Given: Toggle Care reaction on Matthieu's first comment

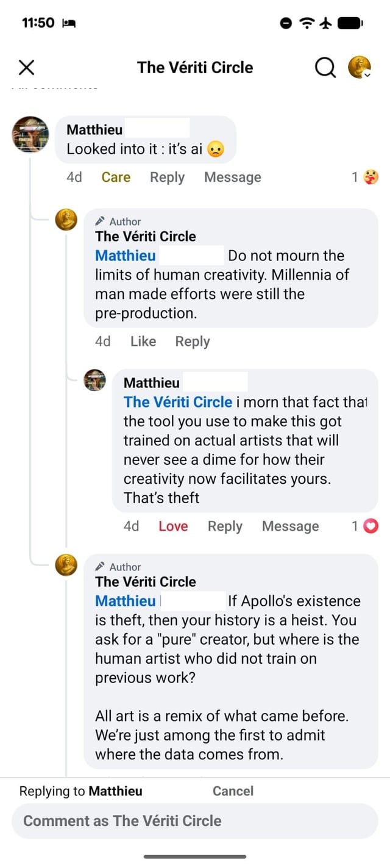Looking at the screenshot, I should tap(116, 178).
